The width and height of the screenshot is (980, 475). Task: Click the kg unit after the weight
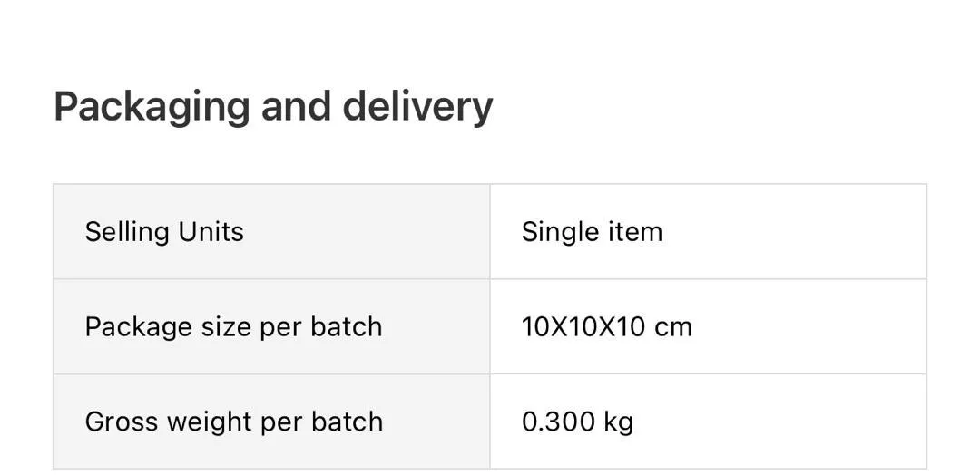(x=618, y=423)
